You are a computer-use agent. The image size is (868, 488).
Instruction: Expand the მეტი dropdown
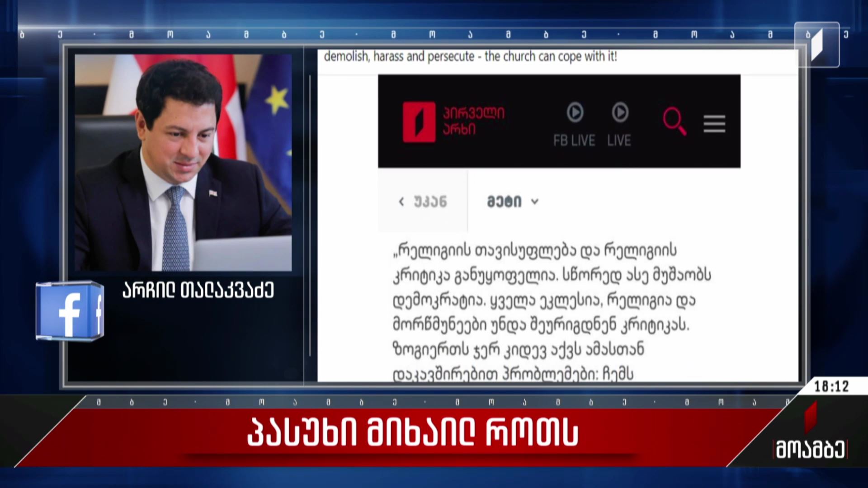tap(513, 202)
